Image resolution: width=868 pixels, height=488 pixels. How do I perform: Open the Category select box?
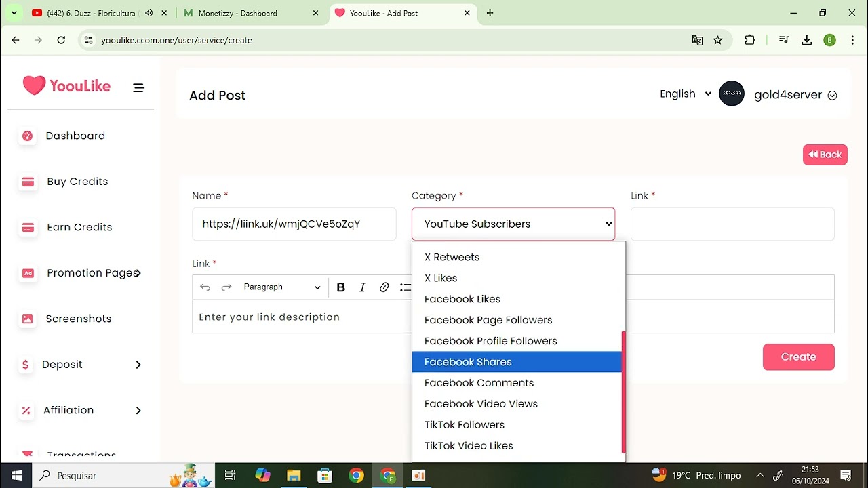[513, 224]
